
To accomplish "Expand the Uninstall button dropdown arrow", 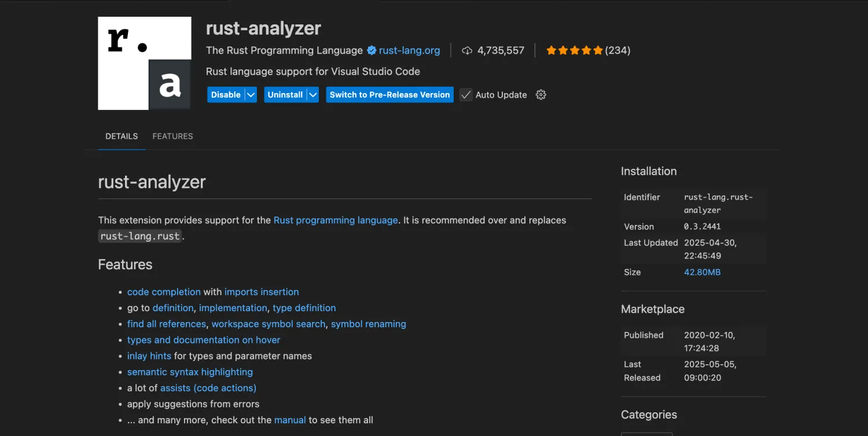I will pos(312,95).
